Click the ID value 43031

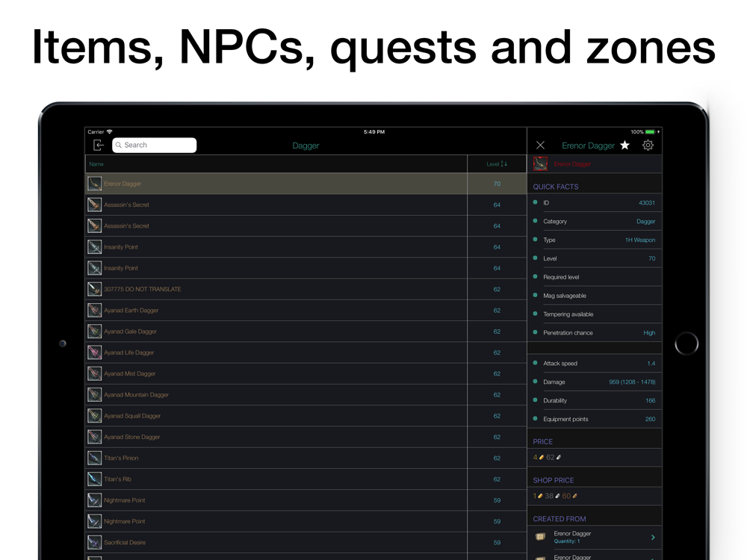click(x=646, y=203)
